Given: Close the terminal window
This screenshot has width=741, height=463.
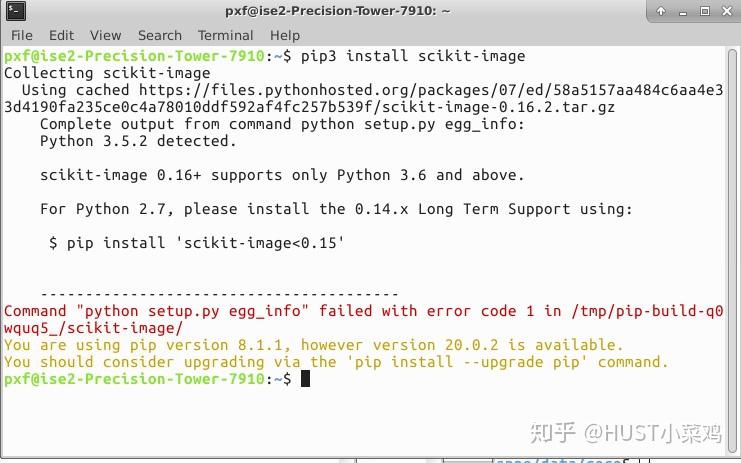Looking at the screenshot, I should (x=727, y=11).
